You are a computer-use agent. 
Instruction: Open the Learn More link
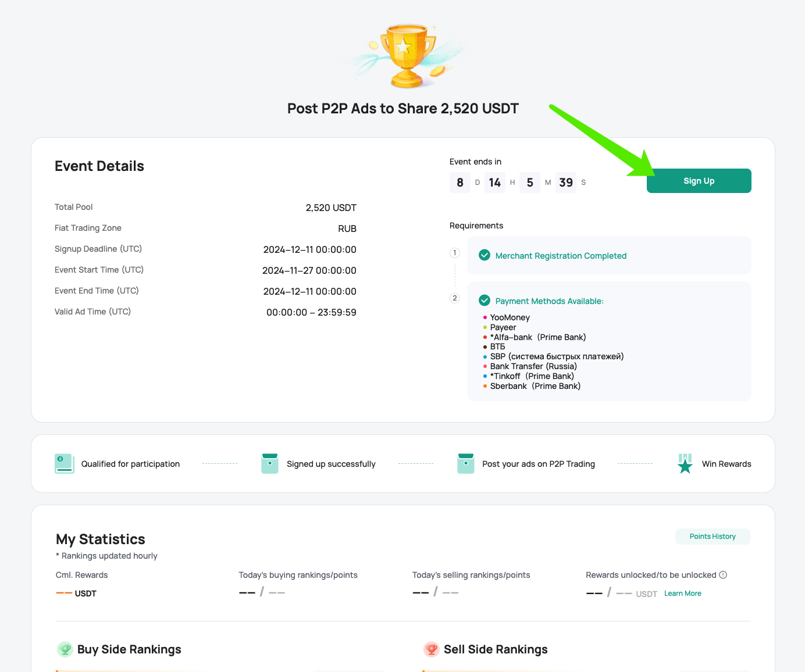click(x=683, y=594)
